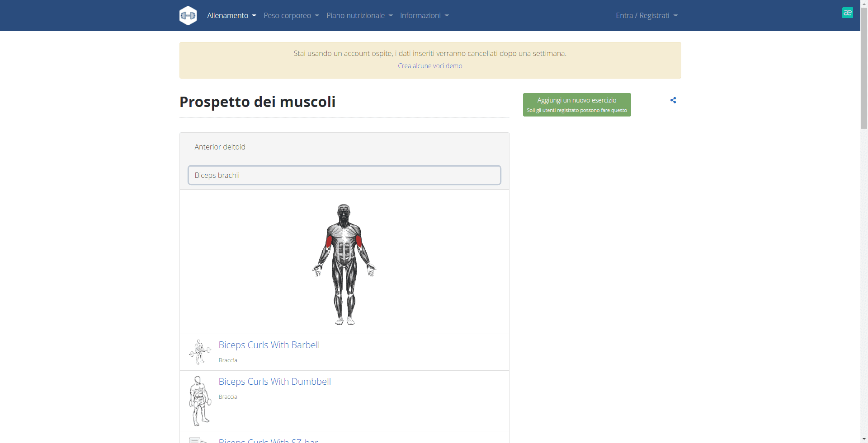The height and width of the screenshot is (443, 868).
Task: Click the share icon beside the heading
Action: (673, 100)
